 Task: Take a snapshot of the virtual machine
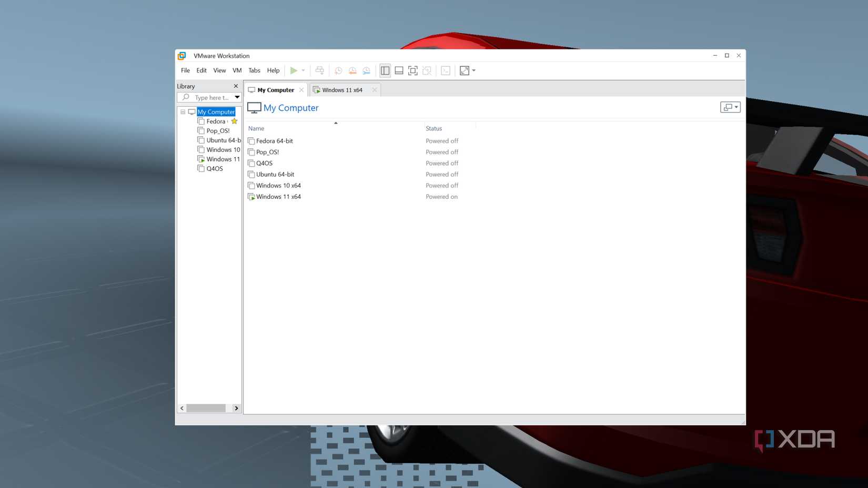coord(337,70)
